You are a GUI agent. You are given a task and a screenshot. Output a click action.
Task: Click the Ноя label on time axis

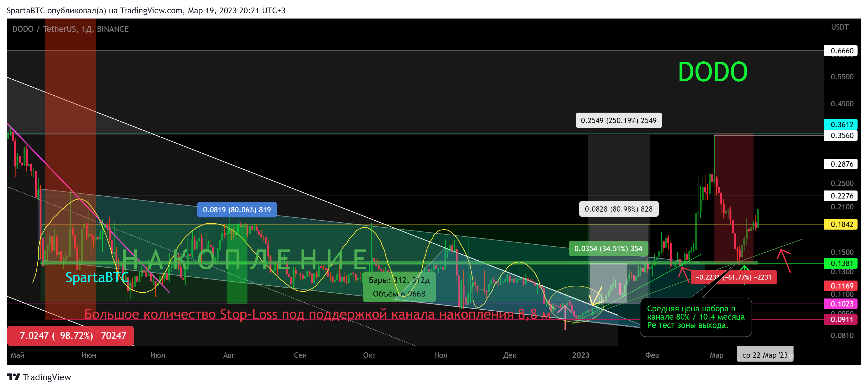click(441, 355)
